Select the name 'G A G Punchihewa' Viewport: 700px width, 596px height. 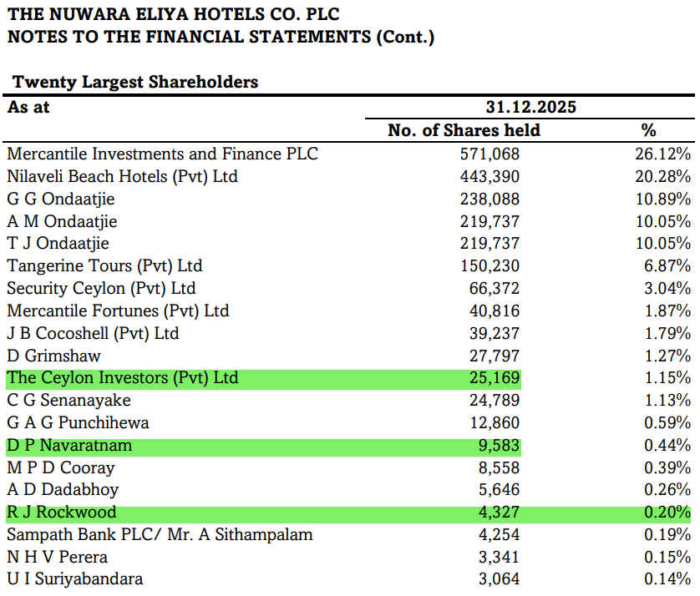point(79,423)
